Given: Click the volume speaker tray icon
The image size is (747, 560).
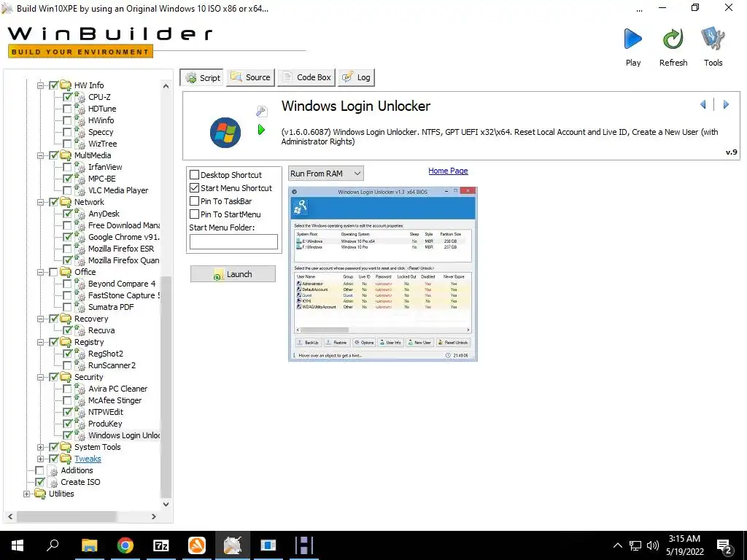Looking at the screenshot, I should [653, 545].
